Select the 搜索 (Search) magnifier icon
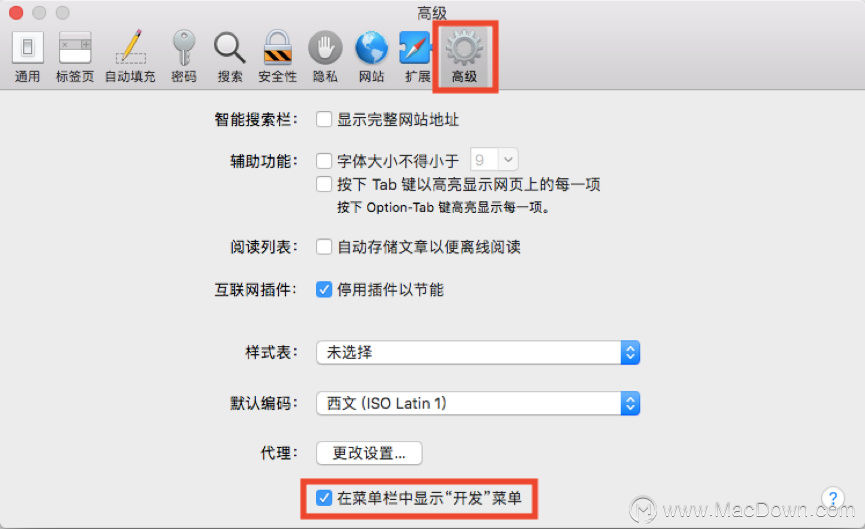The width and height of the screenshot is (865, 529). (229, 48)
